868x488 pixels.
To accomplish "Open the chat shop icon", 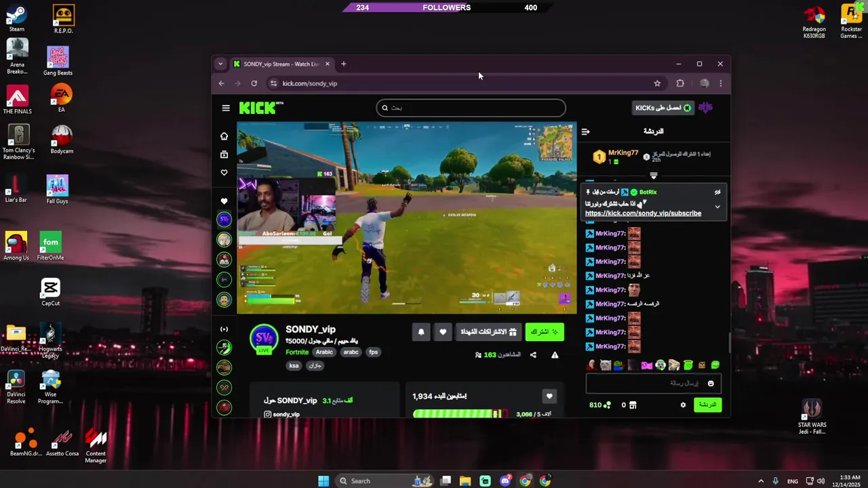I will [x=633, y=405].
